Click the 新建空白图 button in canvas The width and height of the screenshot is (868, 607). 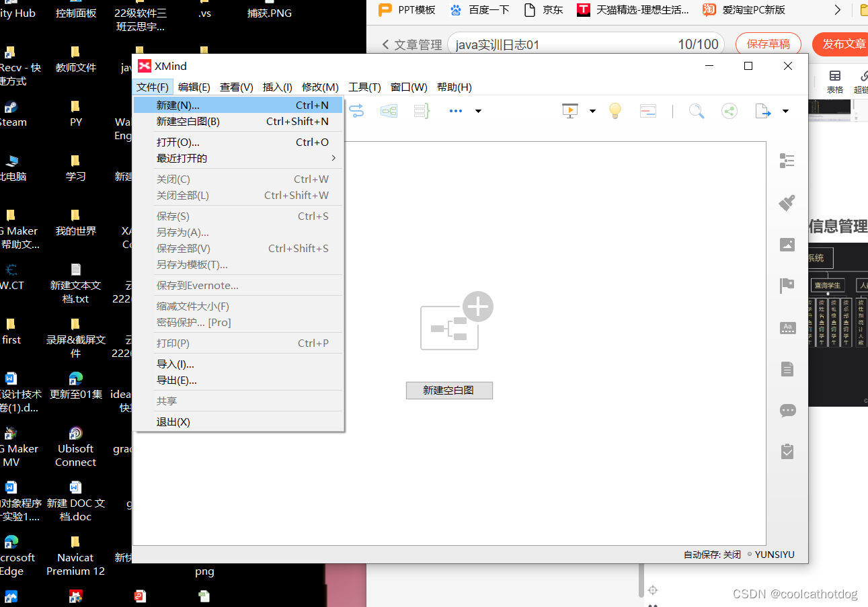coord(449,390)
